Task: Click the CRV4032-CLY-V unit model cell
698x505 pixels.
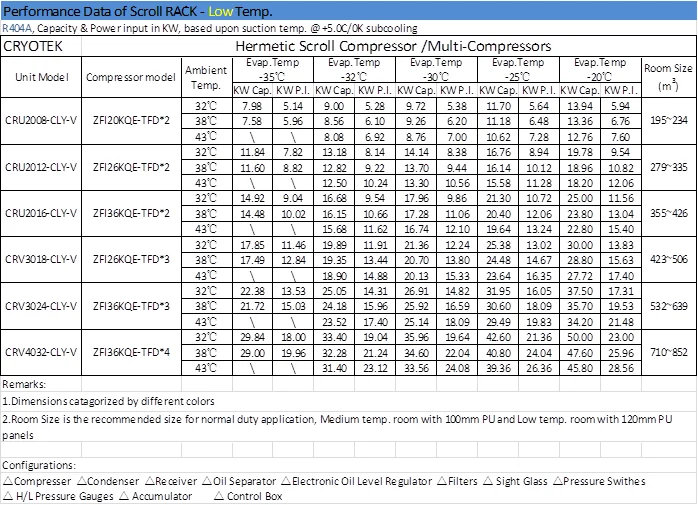Action: pyautogui.click(x=42, y=352)
